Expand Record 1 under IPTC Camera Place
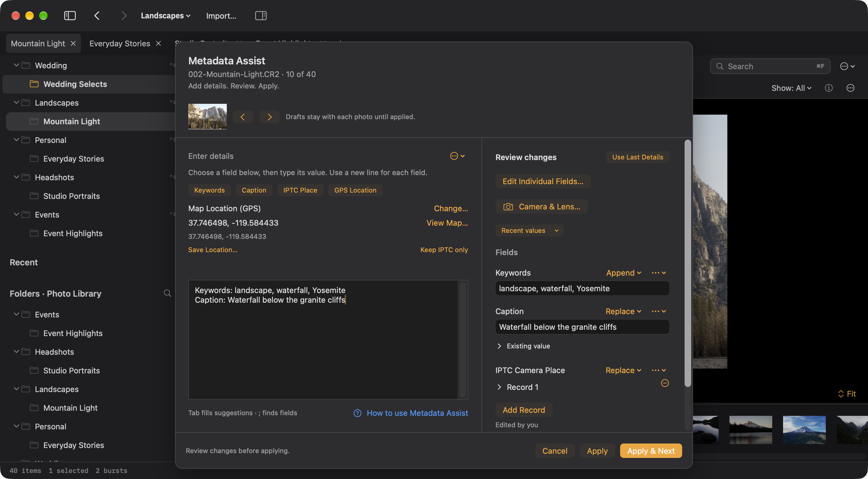The height and width of the screenshot is (479, 868). pos(499,387)
